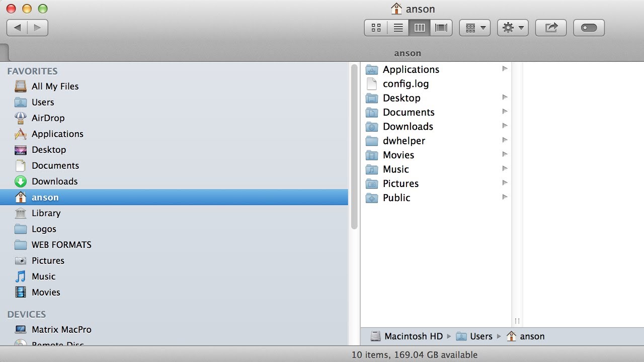
Task: Expand the Documents folder arrow in column
Action: click(x=505, y=112)
